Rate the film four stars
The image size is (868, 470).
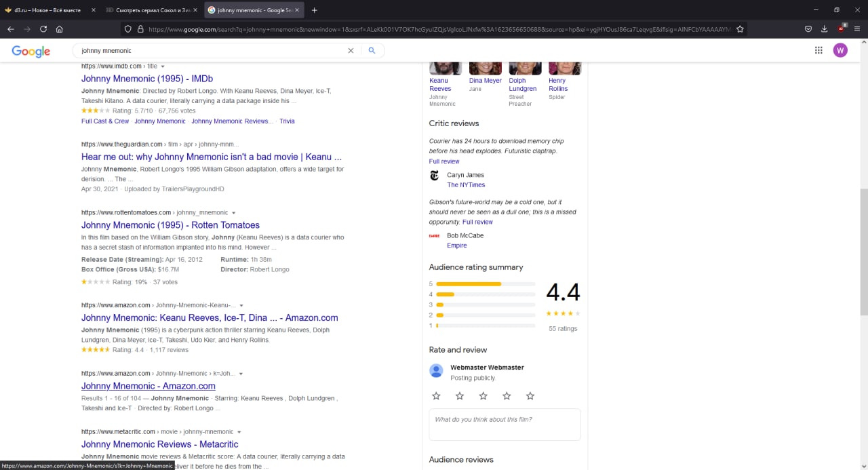[x=507, y=395]
